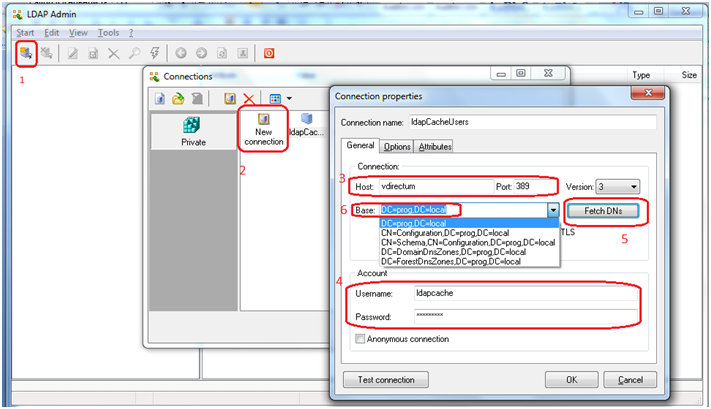Image resolution: width=711 pixels, height=409 pixels.
Task: Click the Password input field
Action: [x=526, y=316]
